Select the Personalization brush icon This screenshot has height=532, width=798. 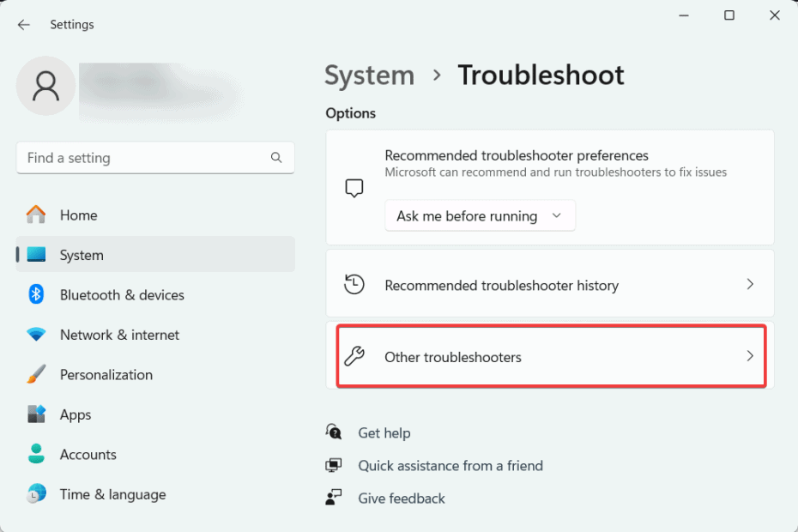pos(36,374)
